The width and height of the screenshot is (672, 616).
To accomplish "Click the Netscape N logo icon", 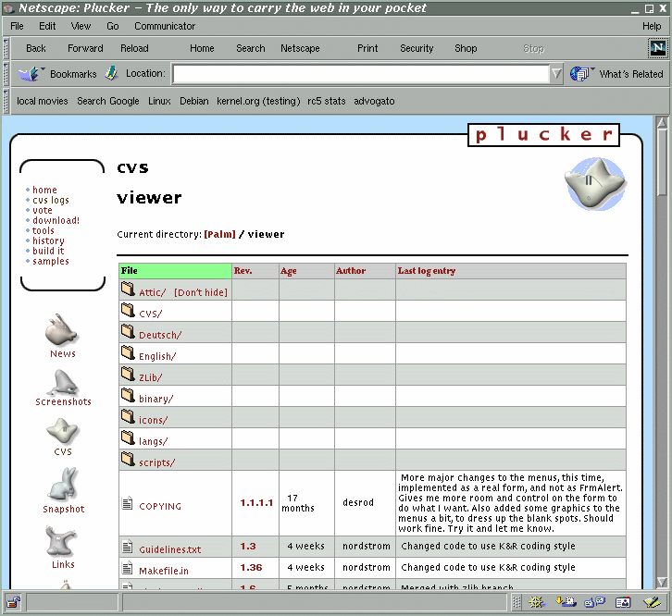I will point(657,47).
